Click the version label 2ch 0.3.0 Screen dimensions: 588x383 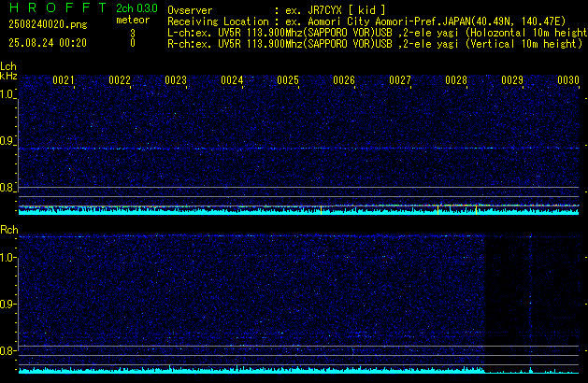(136, 7)
